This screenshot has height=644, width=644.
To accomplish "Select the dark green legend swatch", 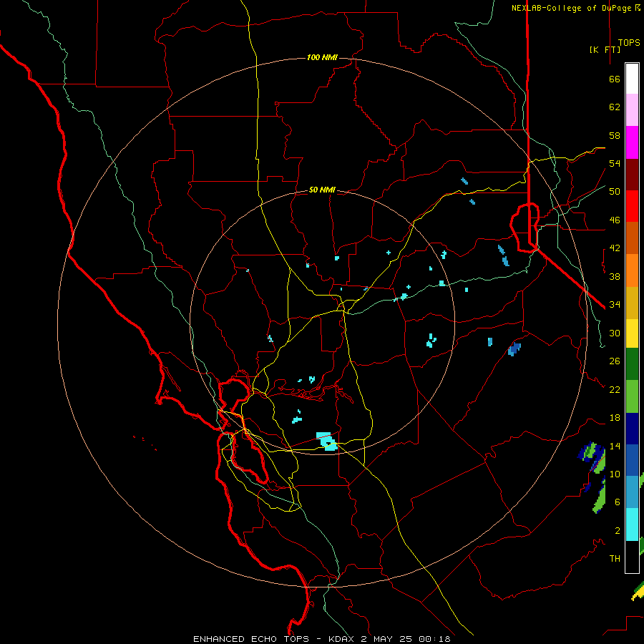I will (x=632, y=364).
